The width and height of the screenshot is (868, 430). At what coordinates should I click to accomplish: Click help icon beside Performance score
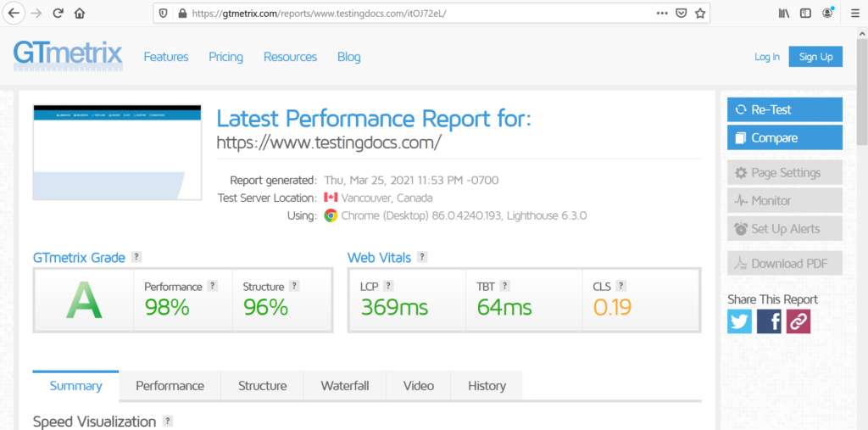212,286
